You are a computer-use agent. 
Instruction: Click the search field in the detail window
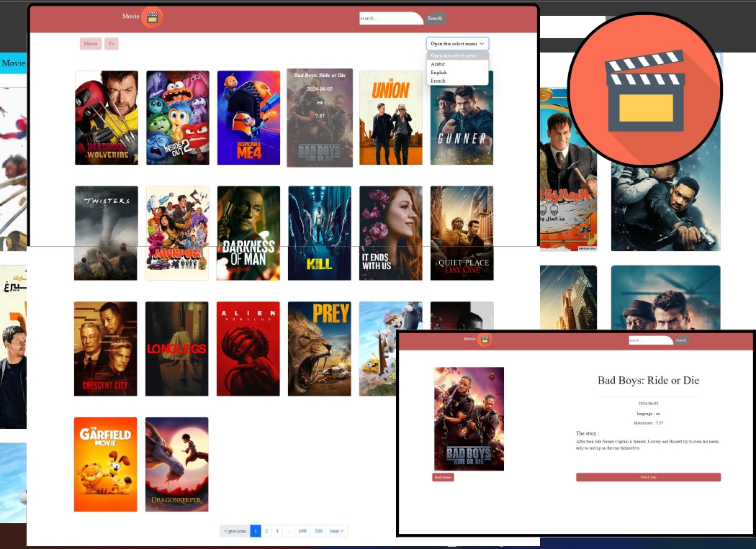click(651, 340)
